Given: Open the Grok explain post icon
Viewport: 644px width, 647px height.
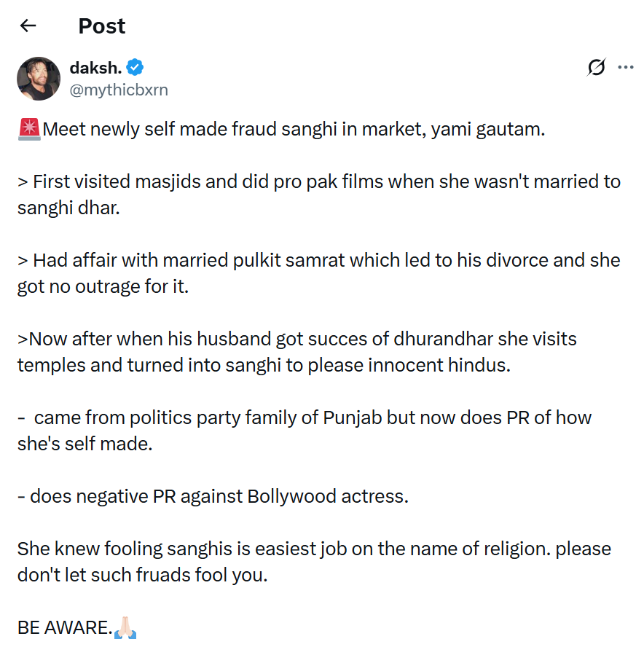Looking at the screenshot, I should 596,68.
